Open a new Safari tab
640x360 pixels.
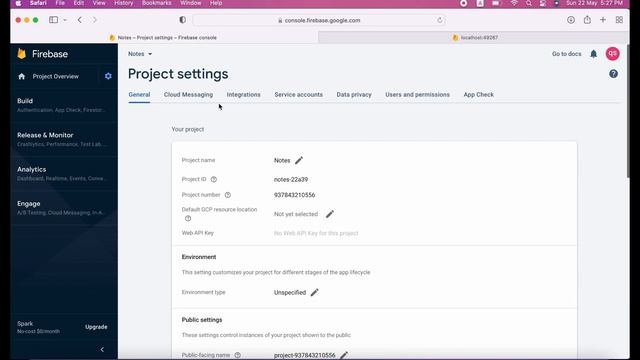coord(603,20)
